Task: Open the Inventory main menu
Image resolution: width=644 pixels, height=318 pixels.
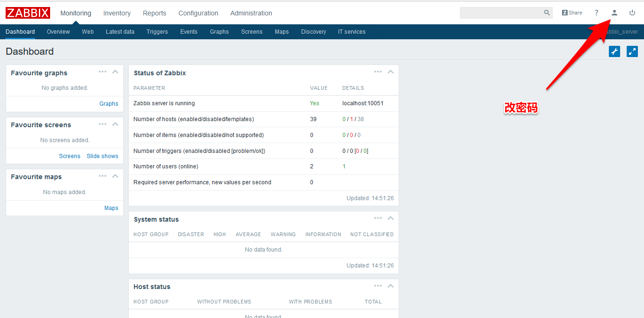Action: [117, 13]
